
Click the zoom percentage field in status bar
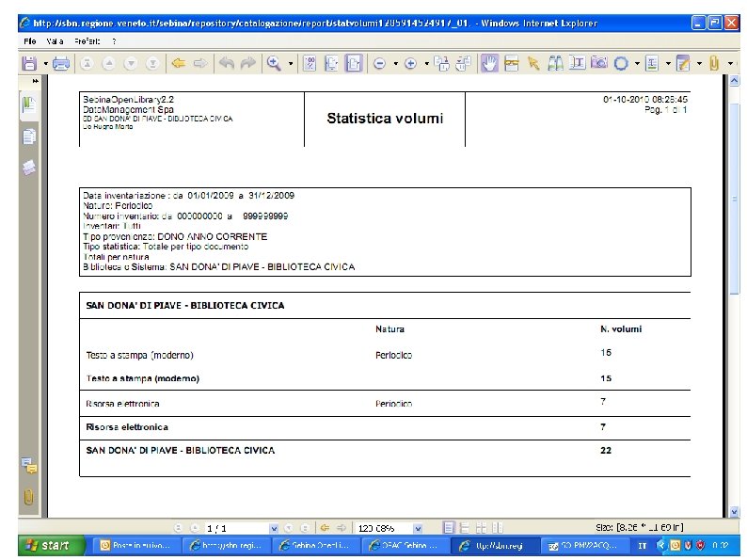point(384,528)
